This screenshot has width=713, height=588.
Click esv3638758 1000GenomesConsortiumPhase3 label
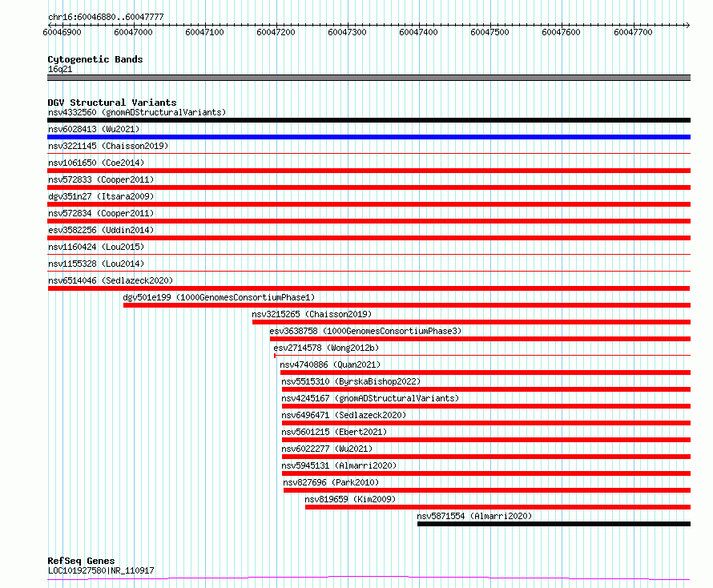pos(365,331)
